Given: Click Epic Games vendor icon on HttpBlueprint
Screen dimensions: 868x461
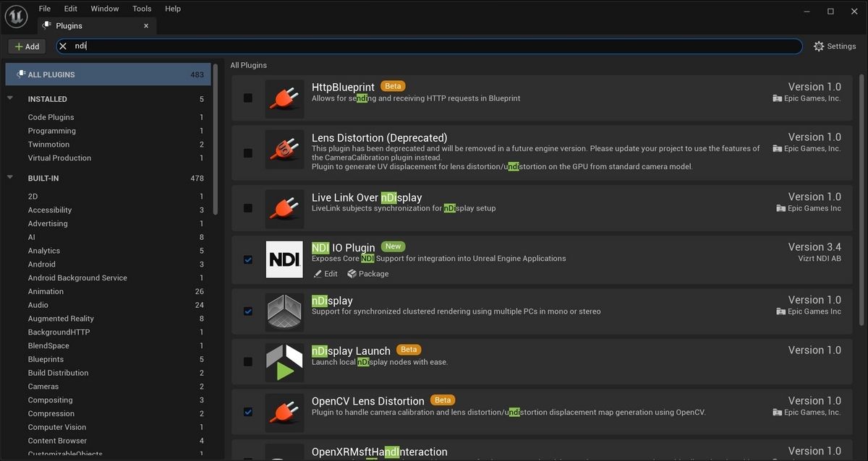Looking at the screenshot, I should pyautogui.click(x=777, y=98).
